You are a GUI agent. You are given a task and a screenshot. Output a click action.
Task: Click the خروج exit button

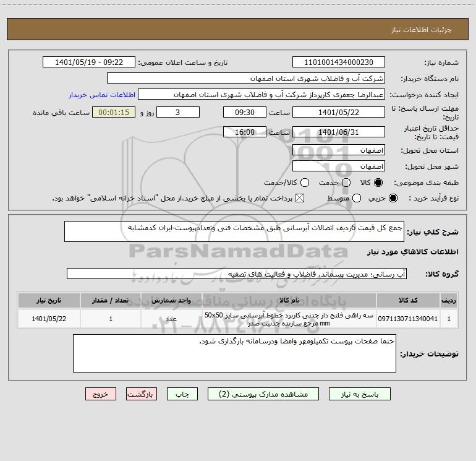point(101,394)
